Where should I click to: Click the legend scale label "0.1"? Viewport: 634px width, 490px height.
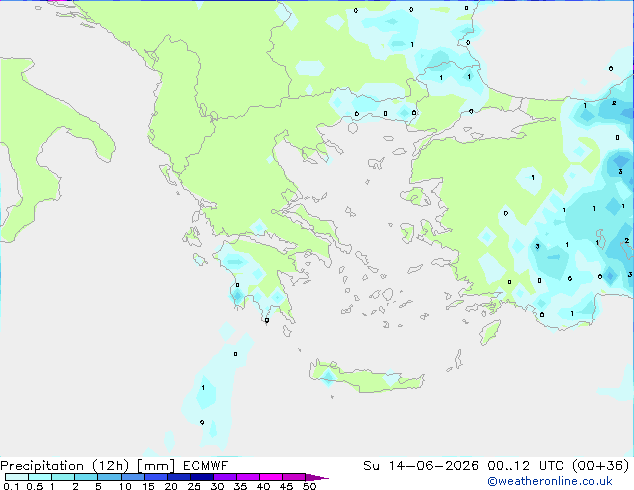(x=11, y=486)
